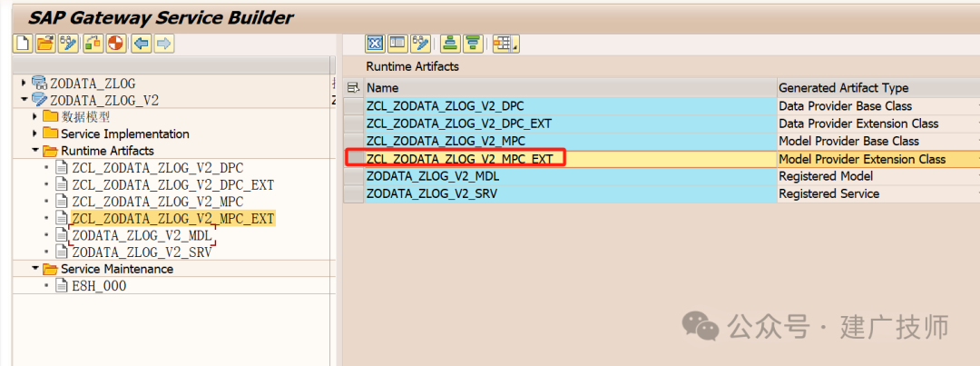Click the select-all icon in table header corner
Image resolution: width=980 pixels, height=366 pixels.
coord(353,87)
